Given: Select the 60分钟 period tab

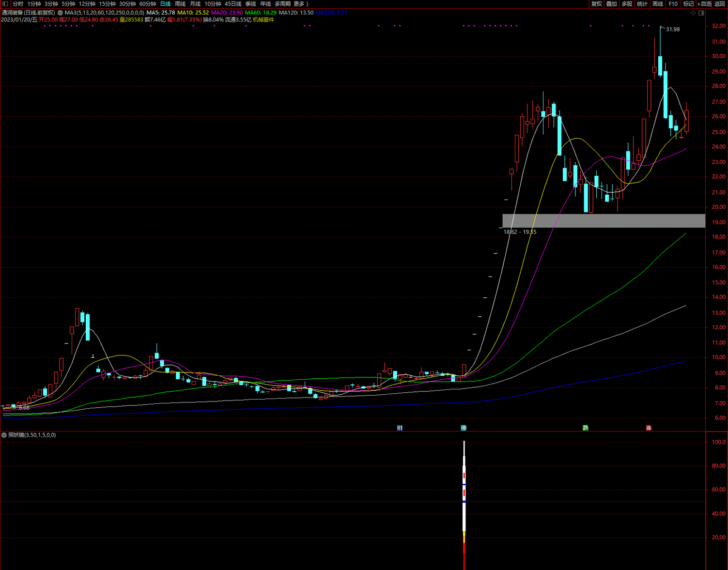Looking at the screenshot, I should 148,4.
